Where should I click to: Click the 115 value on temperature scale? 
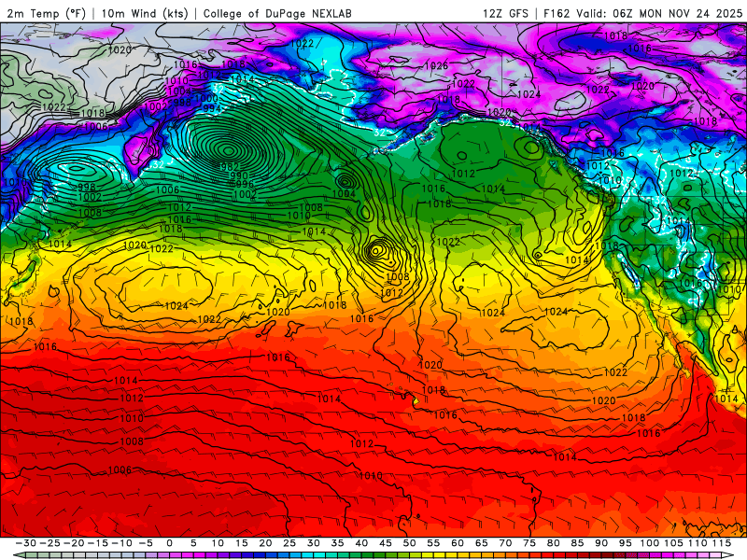(x=722, y=543)
